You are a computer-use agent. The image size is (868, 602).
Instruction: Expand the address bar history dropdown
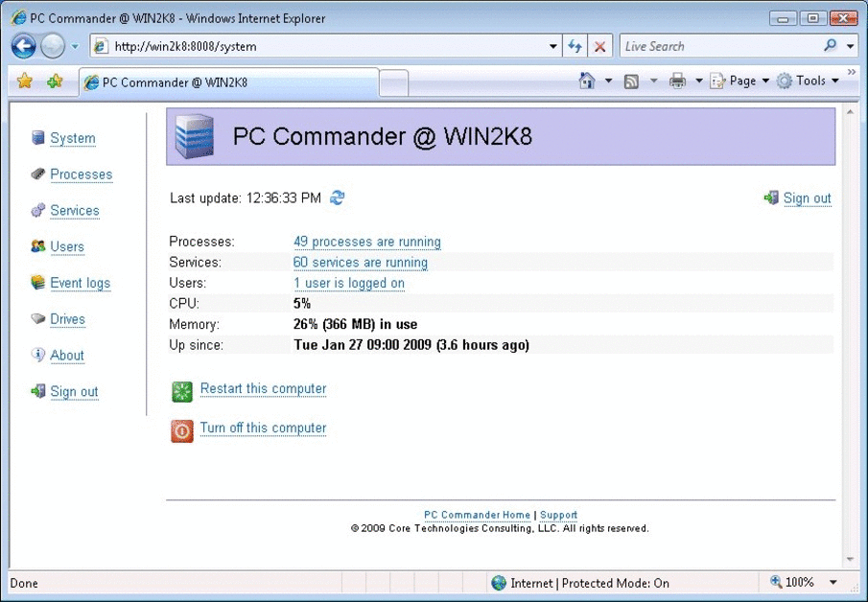tap(551, 45)
